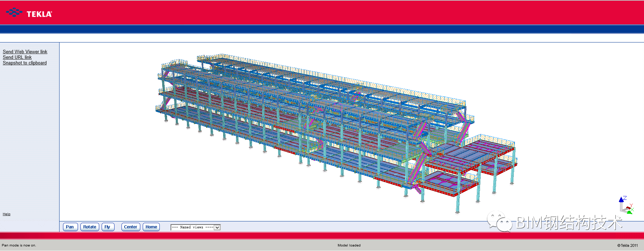Viewport: 644px width, 251px height.
Task: Click the 'Model loaded' status text
Action: click(349, 245)
